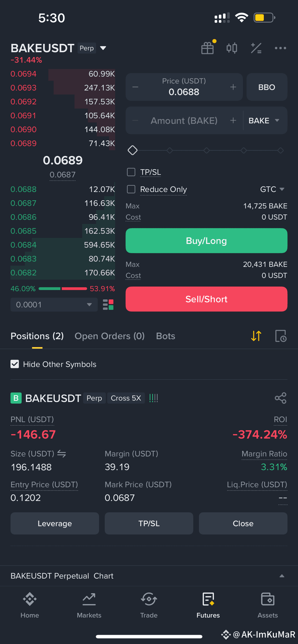This screenshot has height=644, width=298.
Task: Tap the Close position button
Action: point(243,524)
